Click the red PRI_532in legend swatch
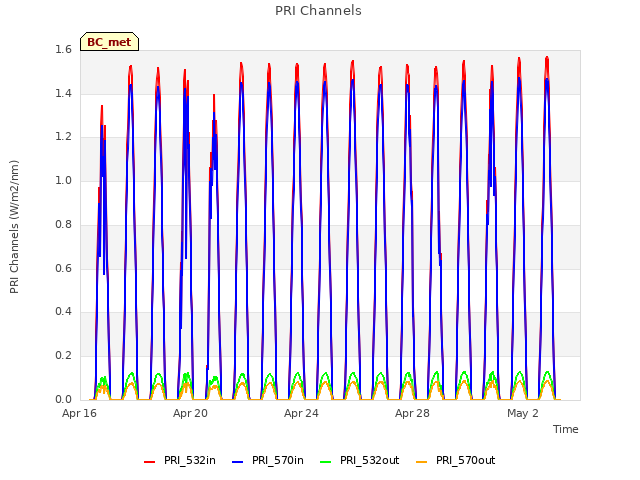 pyautogui.click(x=149, y=462)
